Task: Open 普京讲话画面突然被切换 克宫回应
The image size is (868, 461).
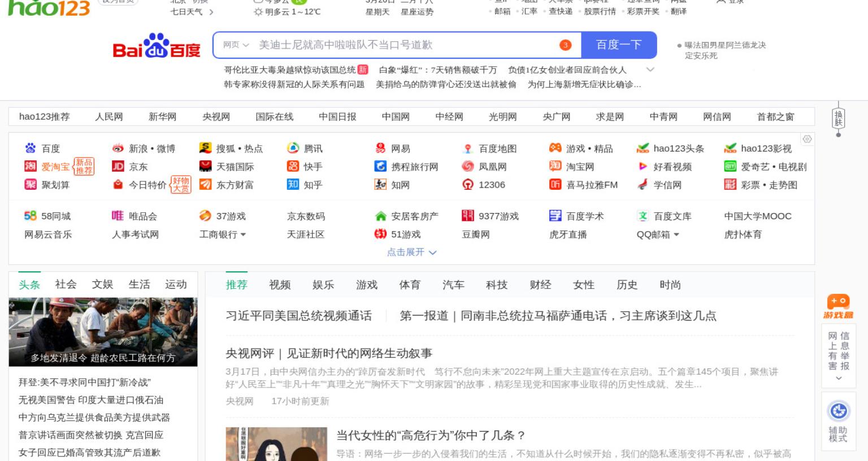Action: click(x=91, y=435)
